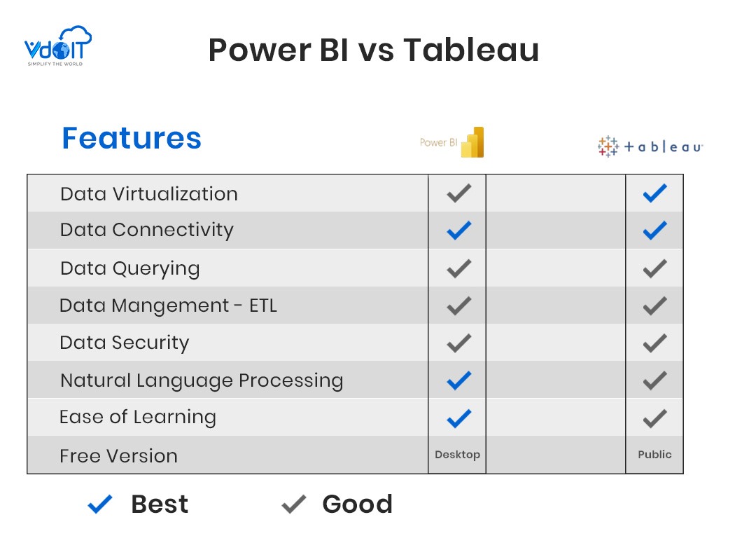Select the Public free version label
This screenshot has height=536, width=756.
click(654, 455)
